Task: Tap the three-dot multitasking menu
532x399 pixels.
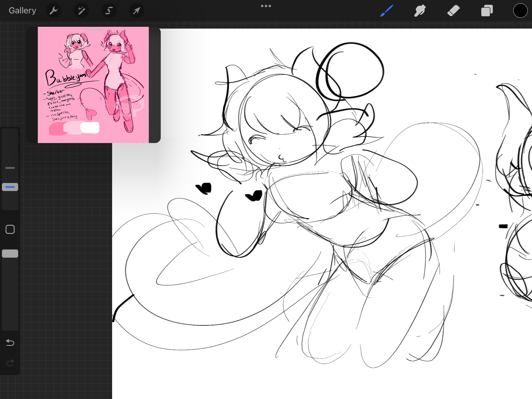Action: 266,6
